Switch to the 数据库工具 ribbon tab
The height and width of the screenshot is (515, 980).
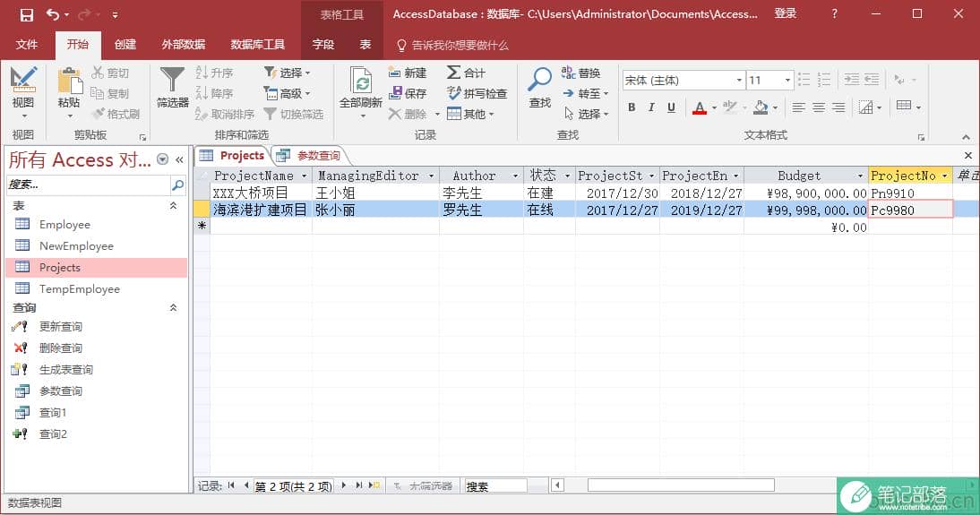[257, 45]
